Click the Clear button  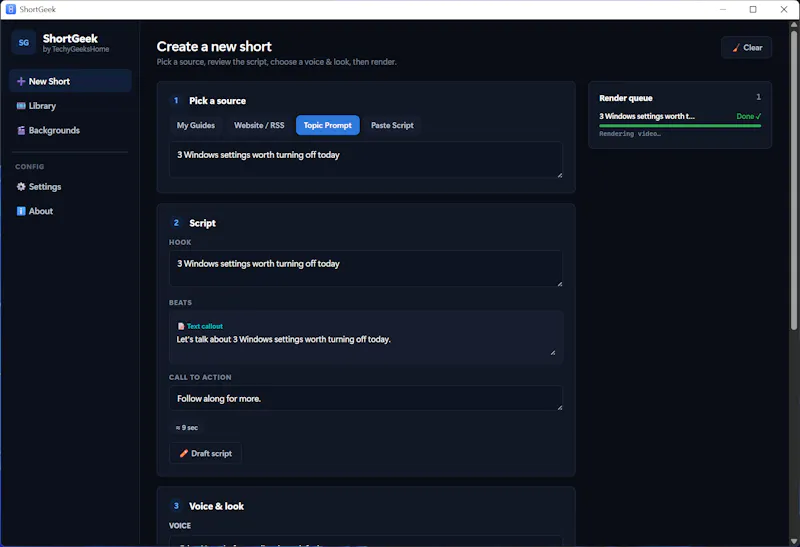[x=746, y=47]
